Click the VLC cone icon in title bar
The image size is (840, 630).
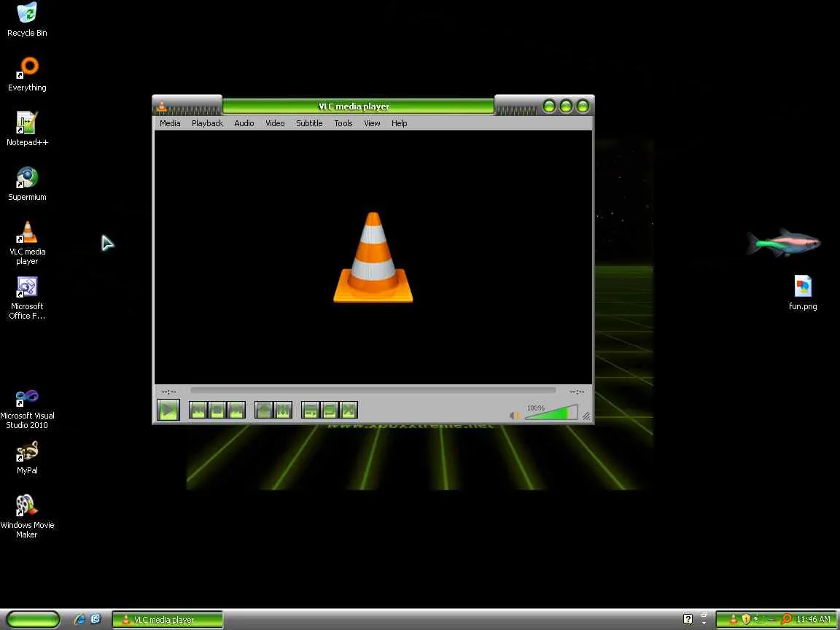162,106
